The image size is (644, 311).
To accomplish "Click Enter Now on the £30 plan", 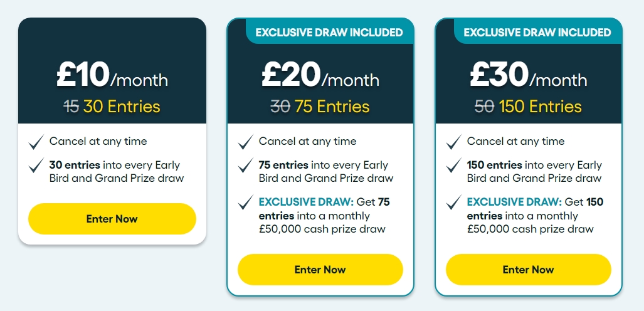I will [x=528, y=270].
